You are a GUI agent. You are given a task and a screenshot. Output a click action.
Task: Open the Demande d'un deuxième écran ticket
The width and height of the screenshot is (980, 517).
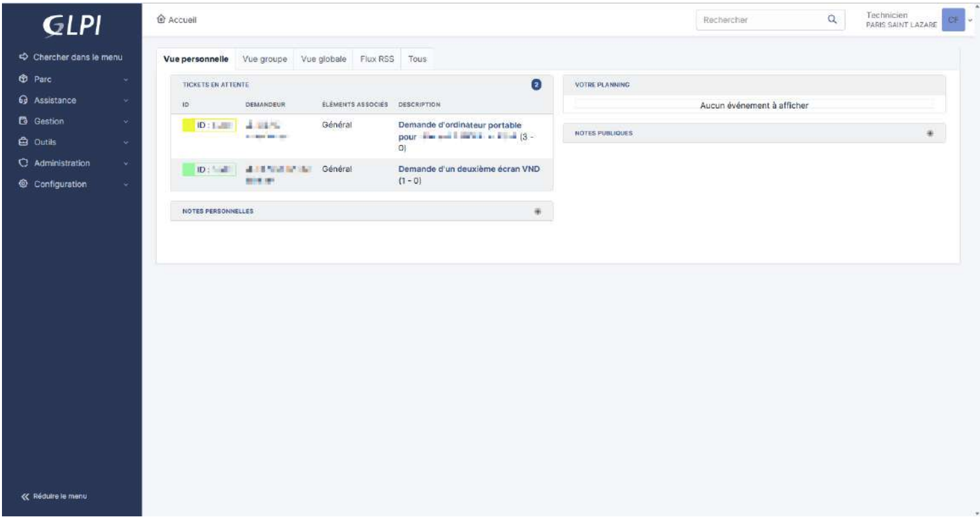469,169
